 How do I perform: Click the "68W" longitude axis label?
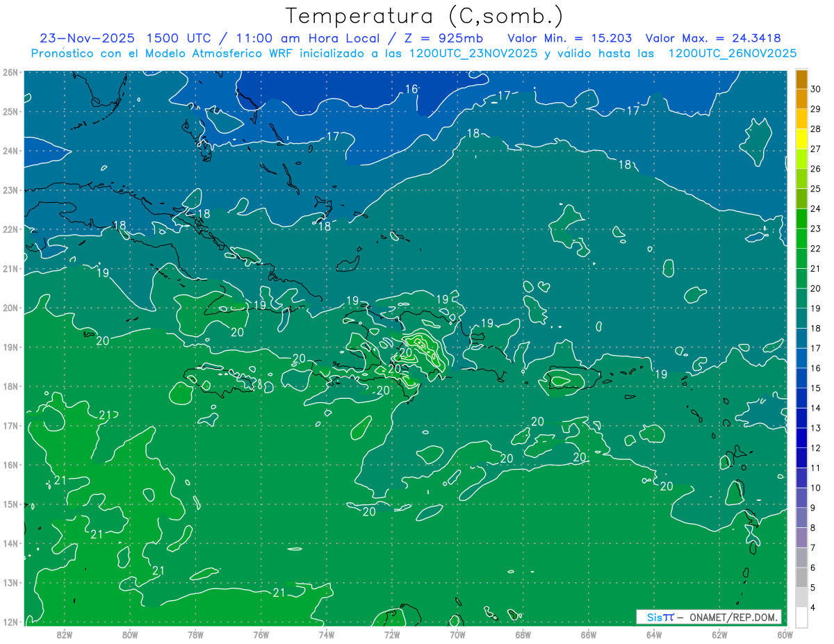coord(523,634)
